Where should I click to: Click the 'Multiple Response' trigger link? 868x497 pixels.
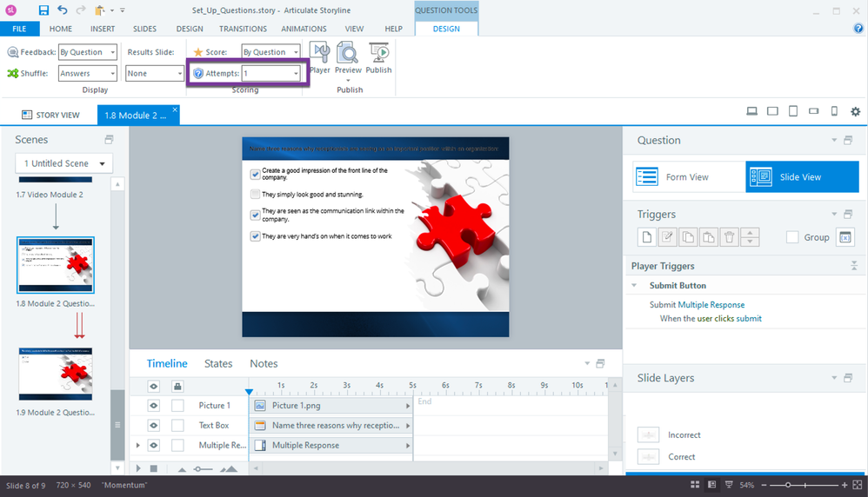point(711,305)
